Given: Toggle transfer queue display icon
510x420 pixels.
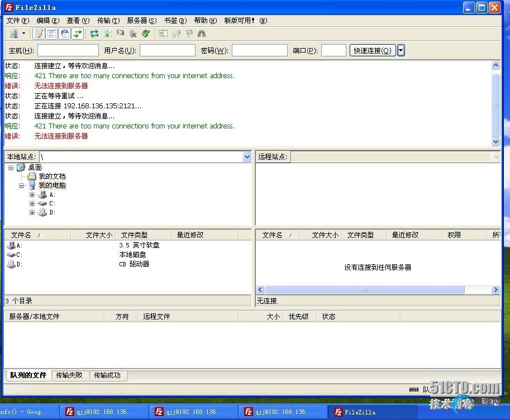Looking at the screenshot, I should point(78,34).
